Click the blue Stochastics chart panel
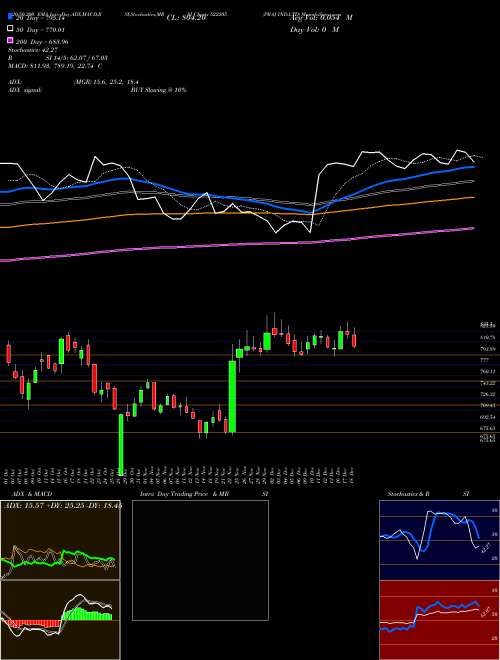Image resolution: width=500 pixels, height=660 pixels. point(439,540)
